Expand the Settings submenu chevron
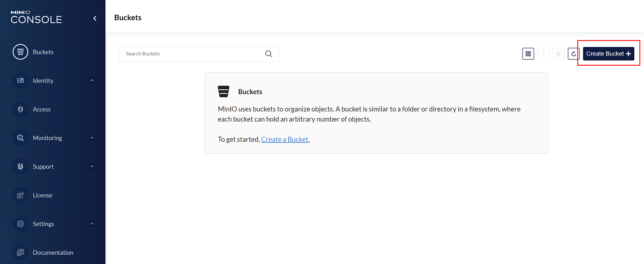 [x=92, y=224]
